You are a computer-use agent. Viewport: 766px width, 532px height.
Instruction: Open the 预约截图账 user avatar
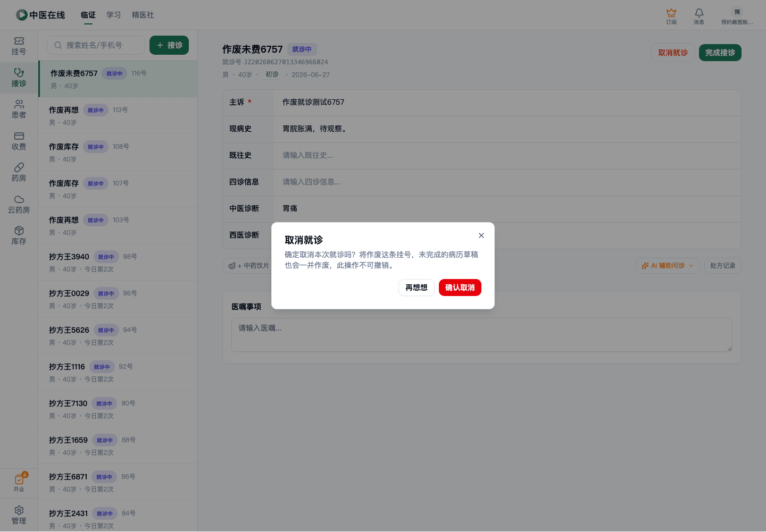pos(737,16)
